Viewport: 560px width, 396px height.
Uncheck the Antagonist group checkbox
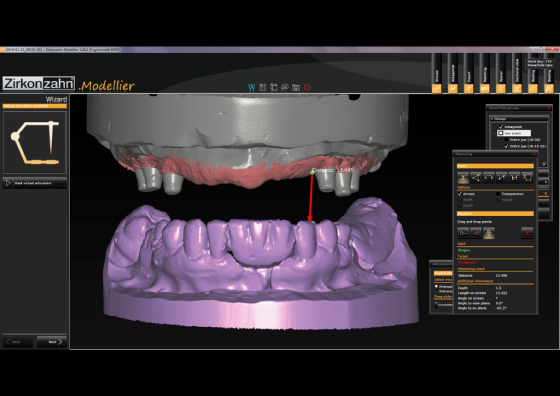pyautogui.click(x=500, y=127)
